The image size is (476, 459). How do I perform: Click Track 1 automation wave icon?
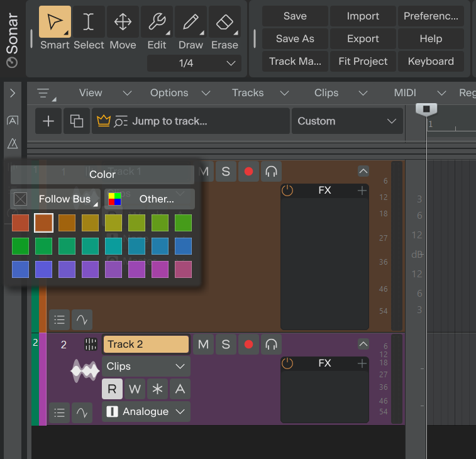[x=82, y=319]
